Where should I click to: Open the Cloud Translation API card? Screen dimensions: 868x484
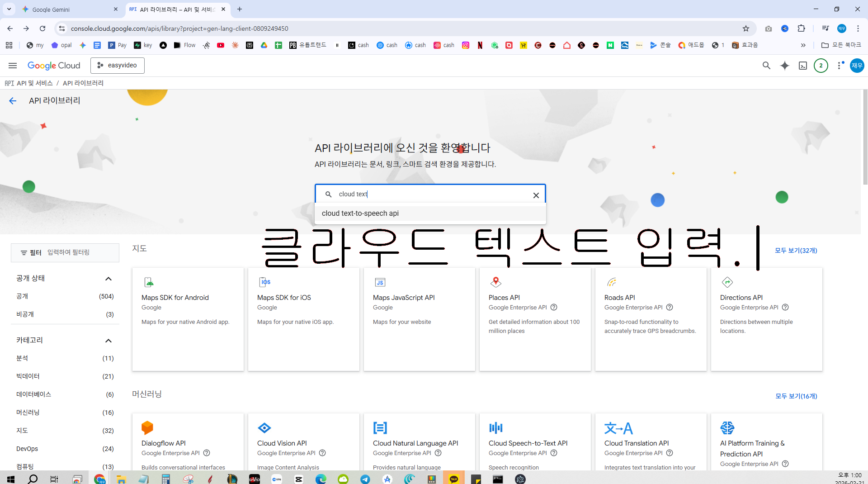[x=651, y=441]
